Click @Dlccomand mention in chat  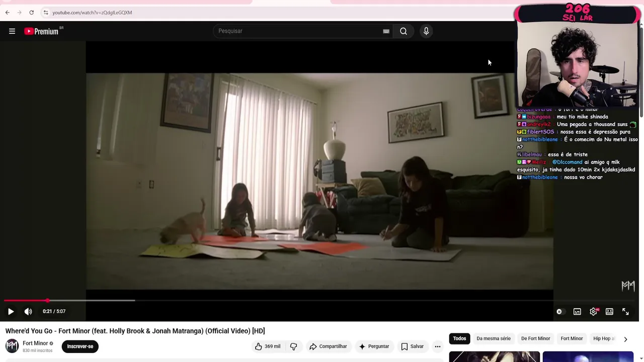(567, 162)
